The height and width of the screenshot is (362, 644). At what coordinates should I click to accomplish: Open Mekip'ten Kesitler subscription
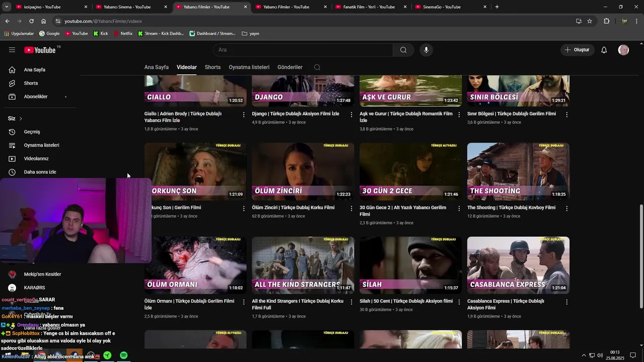click(x=40, y=274)
